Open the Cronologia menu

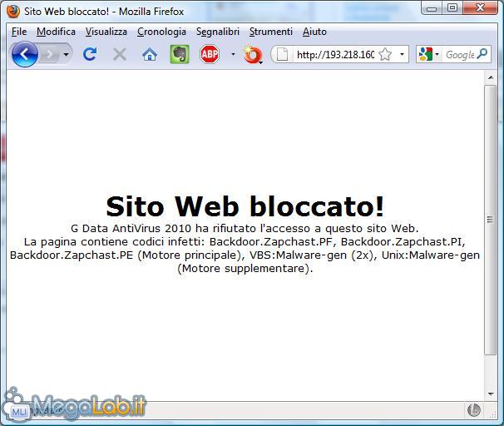pyautogui.click(x=161, y=32)
